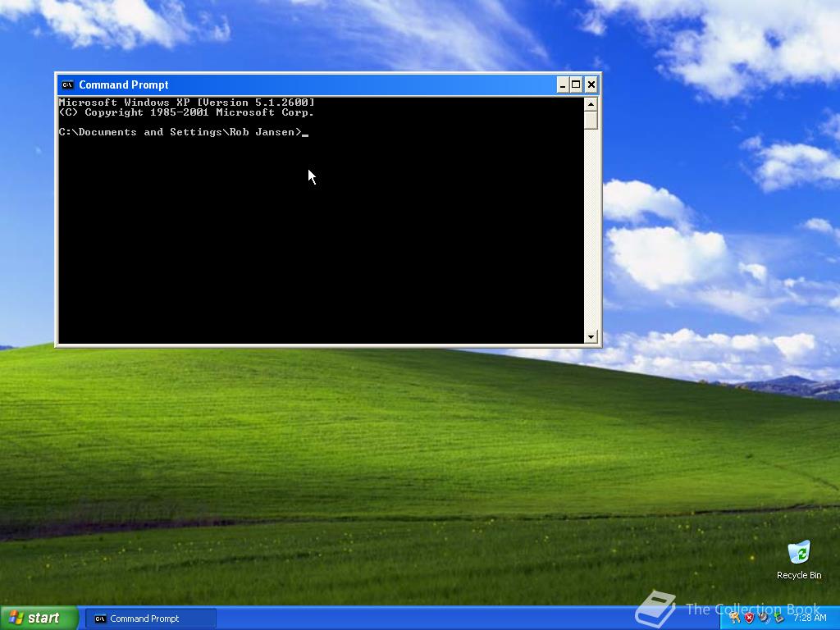840x630 pixels.
Task: Click the console scrollbar down arrow
Action: [591, 336]
